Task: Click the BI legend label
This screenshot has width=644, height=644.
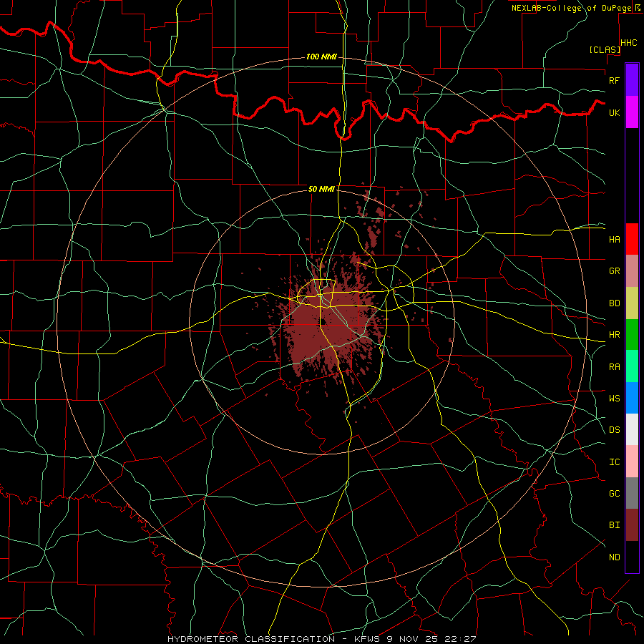Action: (x=615, y=525)
